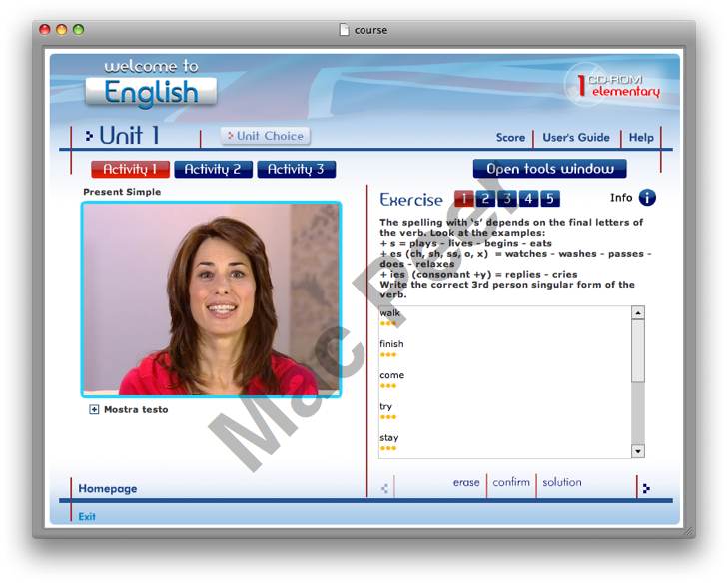Go to Exercise number 5
This screenshot has width=728, height=583.
click(550, 199)
